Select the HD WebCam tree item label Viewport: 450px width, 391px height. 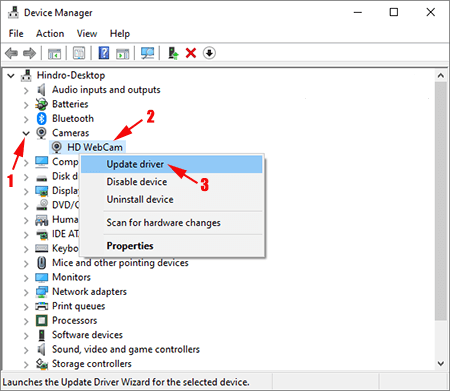[x=95, y=147]
